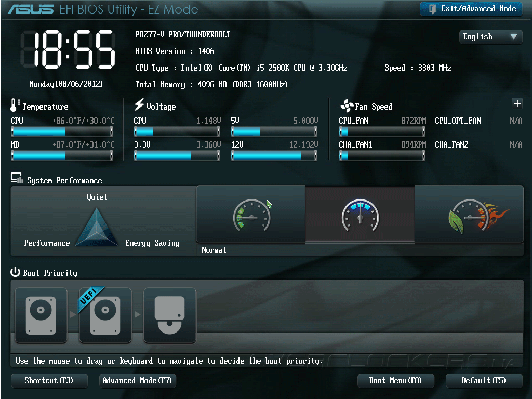Click the plus icon to expand fan speeds
This screenshot has width=532, height=399.
click(x=517, y=103)
